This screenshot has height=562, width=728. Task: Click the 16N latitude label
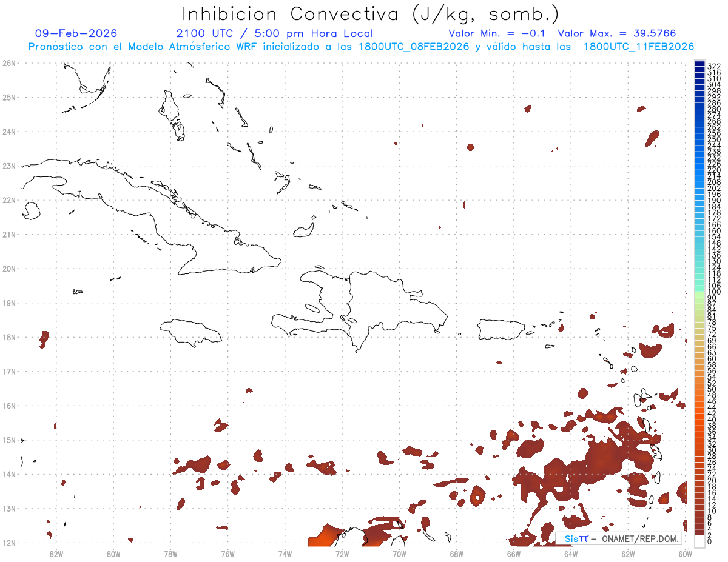coord(8,406)
